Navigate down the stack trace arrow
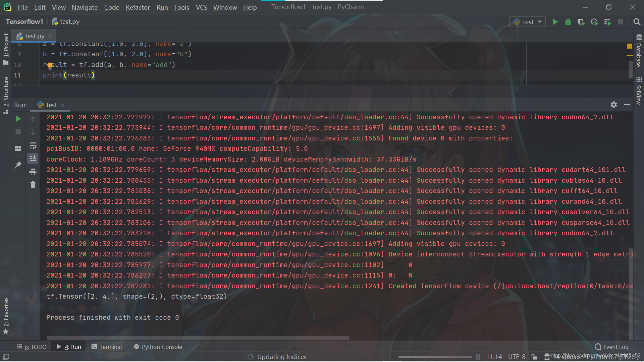 33,132
